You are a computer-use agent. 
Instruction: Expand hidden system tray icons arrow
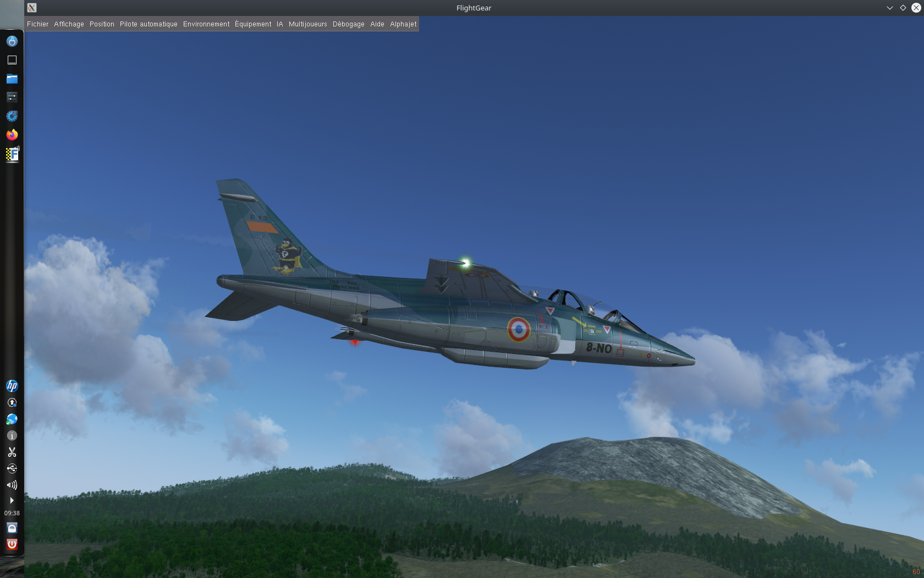point(12,500)
